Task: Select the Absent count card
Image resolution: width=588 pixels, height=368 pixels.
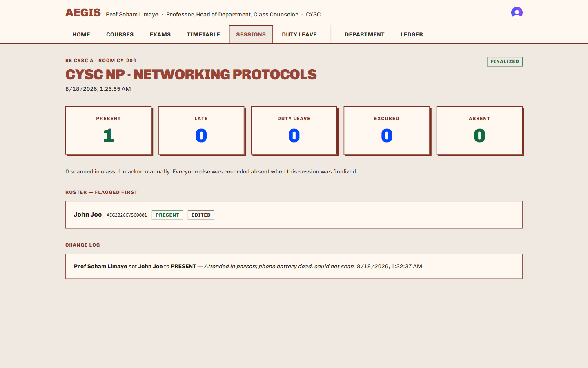Action: point(479,130)
